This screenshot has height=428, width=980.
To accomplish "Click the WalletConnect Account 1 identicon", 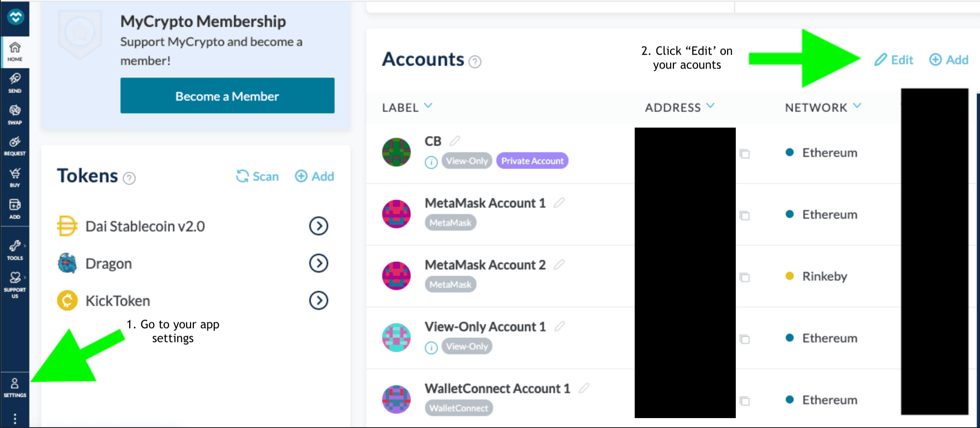I will (x=396, y=399).
